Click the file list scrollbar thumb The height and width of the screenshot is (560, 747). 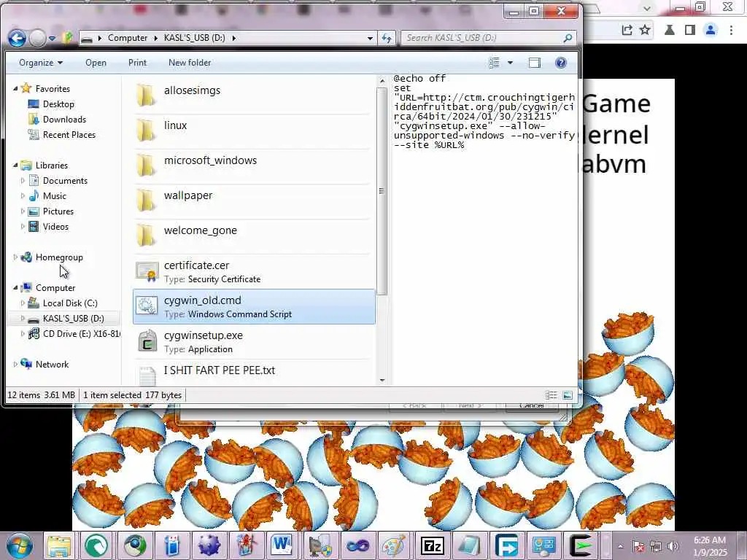(382, 191)
